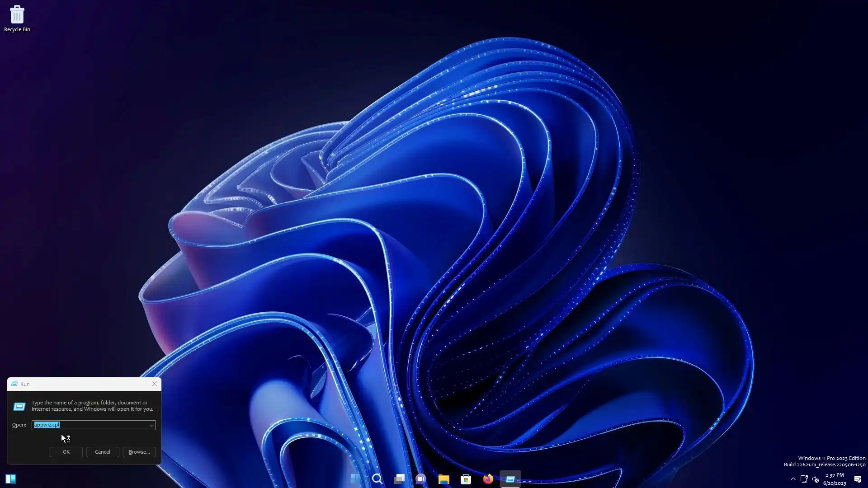The height and width of the screenshot is (488, 868).
Task: Cancel the Run dialog
Action: (x=103, y=452)
